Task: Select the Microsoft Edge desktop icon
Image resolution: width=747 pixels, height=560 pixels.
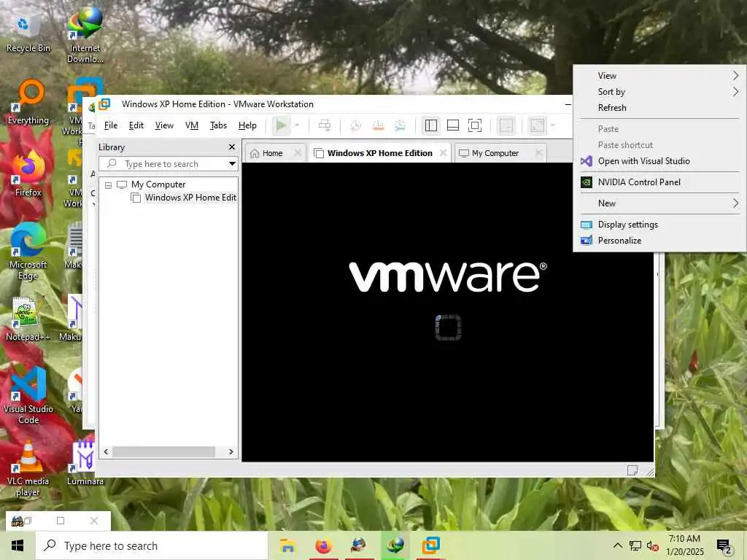Action: (28, 252)
